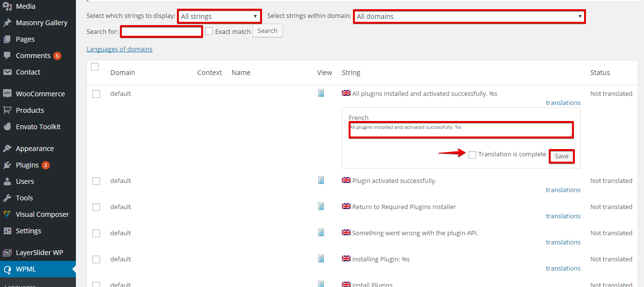Click Masonry Gallery pin icon

click(x=7, y=22)
